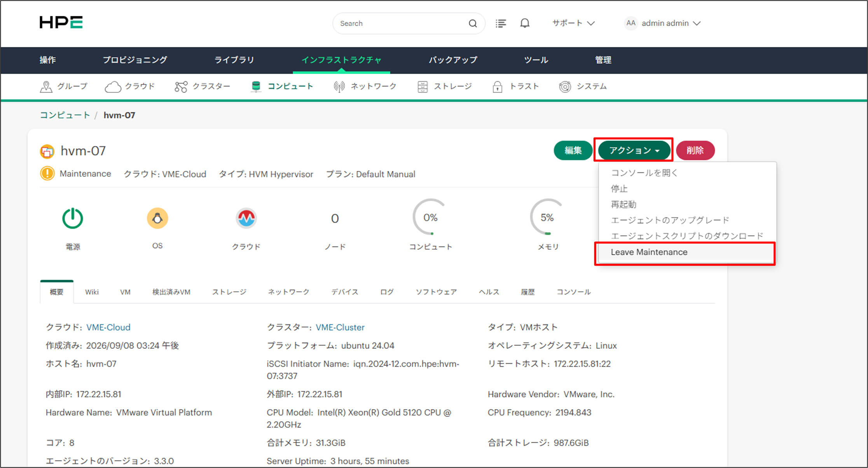The image size is (868, 468).
Task: Click the ストレージ cabinet icon
Action: [x=423, y=87]
